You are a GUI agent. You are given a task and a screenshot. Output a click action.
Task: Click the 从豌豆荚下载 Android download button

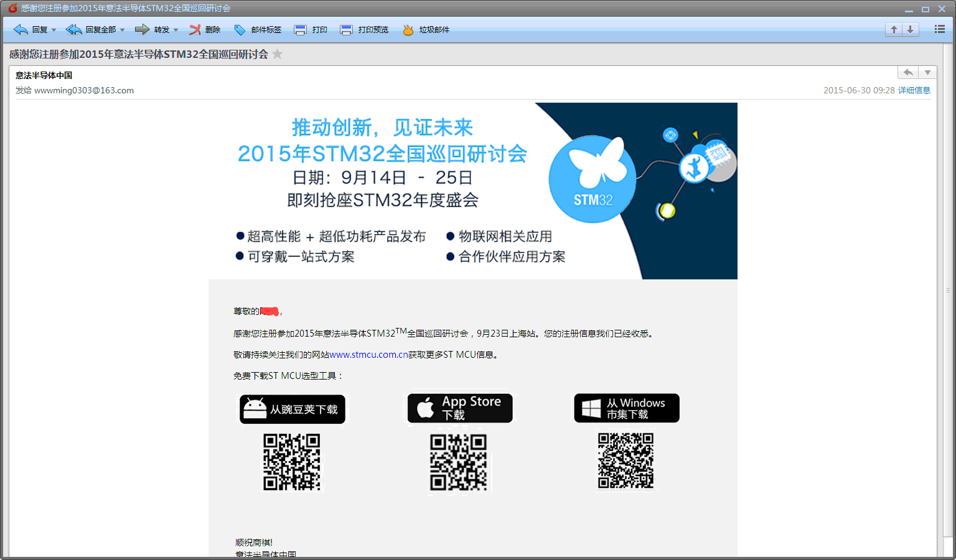coord(293,409)
